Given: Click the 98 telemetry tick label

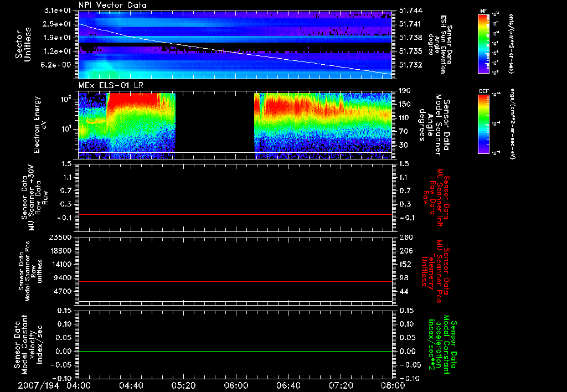Looking at the screenshot, I should click(404, 278).
